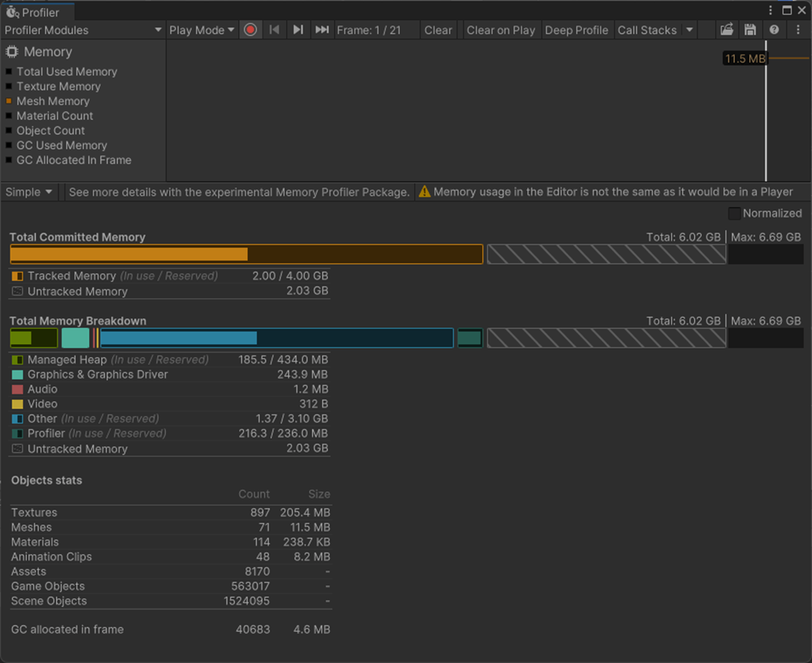Click the Total Committed Memory orange bar
This screenshot has height=663, width=812.
(x=246, y=254)
